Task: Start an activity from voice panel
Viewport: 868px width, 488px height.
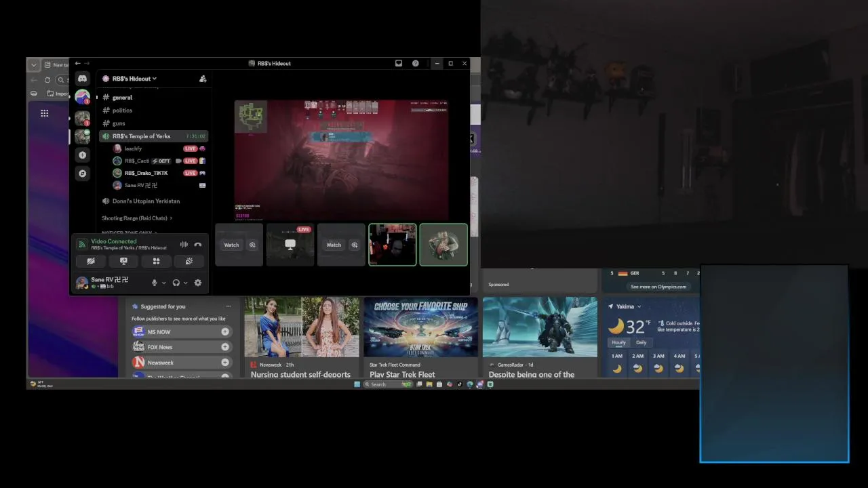Action: tap(156, 261)
